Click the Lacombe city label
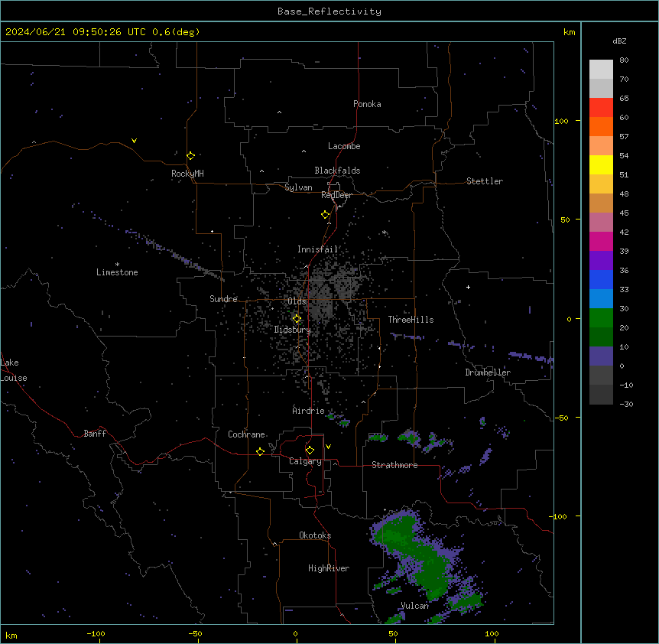The height and width of the screenshot is (644, 659). click(344, 146)
